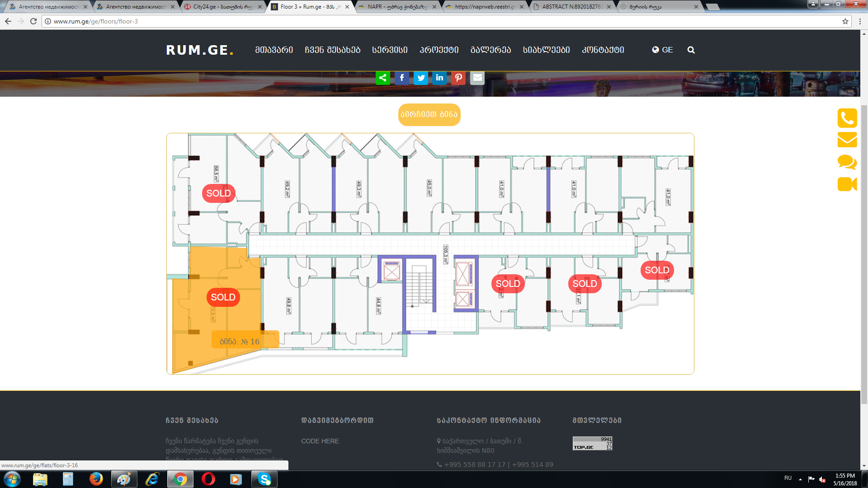
Task: Share page on LinkedIn
Action: [439, 78]
